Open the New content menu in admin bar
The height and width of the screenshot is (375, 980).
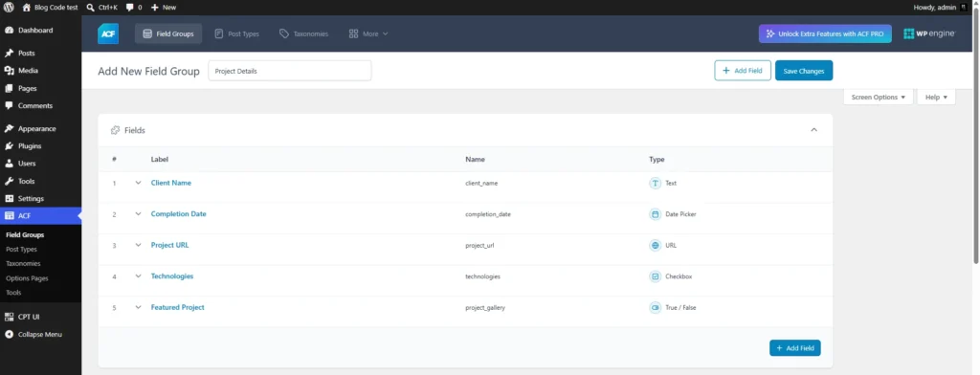point(164,8)
